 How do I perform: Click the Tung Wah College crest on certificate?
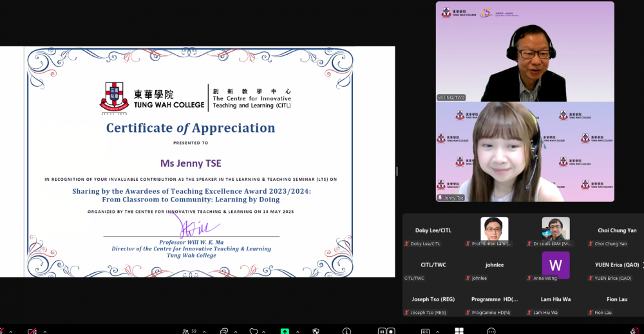(x=114, y=98)
